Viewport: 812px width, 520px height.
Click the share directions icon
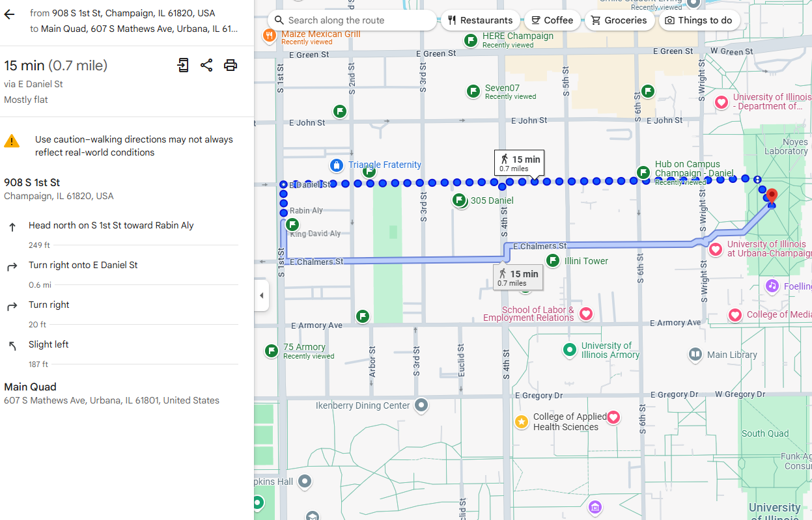pyautogui.click(x=206, y=65)
